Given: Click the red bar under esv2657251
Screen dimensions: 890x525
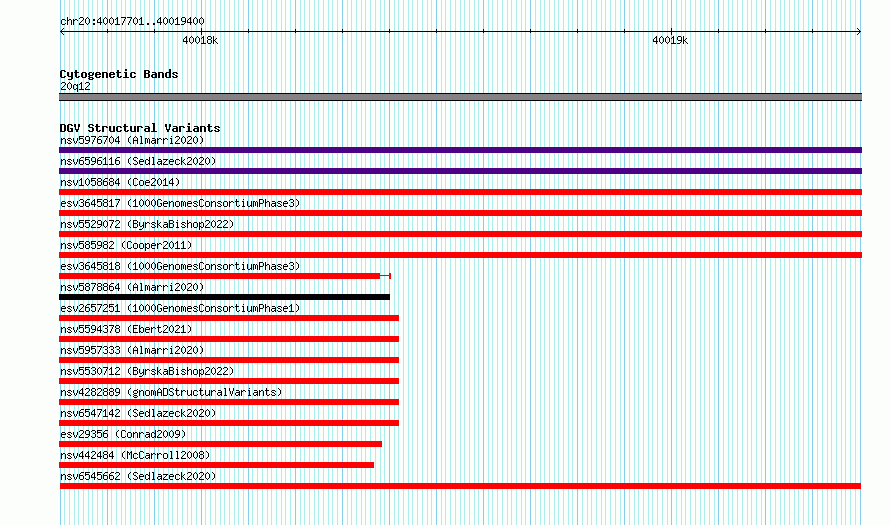Looking at the screenshot, I should click(x=229, y=318).
